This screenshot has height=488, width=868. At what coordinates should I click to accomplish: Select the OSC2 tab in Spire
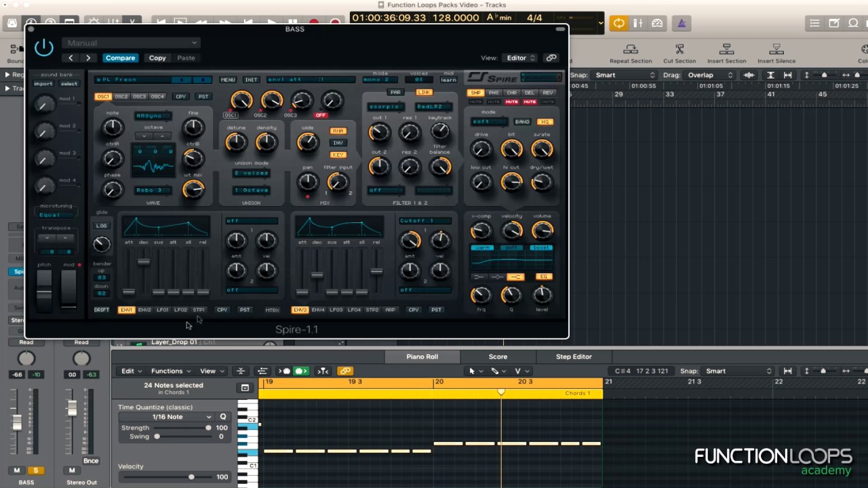[x=121, y=97]
